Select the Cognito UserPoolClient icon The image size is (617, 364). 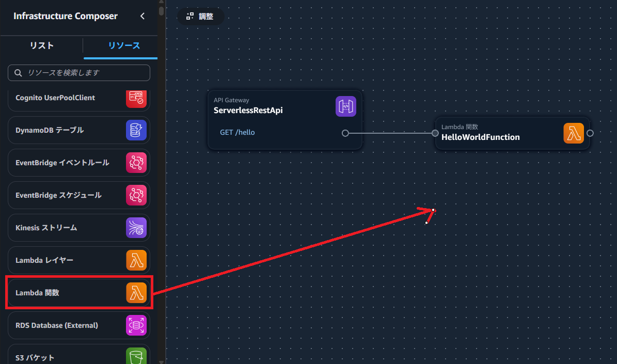click(x=136, y=98)
